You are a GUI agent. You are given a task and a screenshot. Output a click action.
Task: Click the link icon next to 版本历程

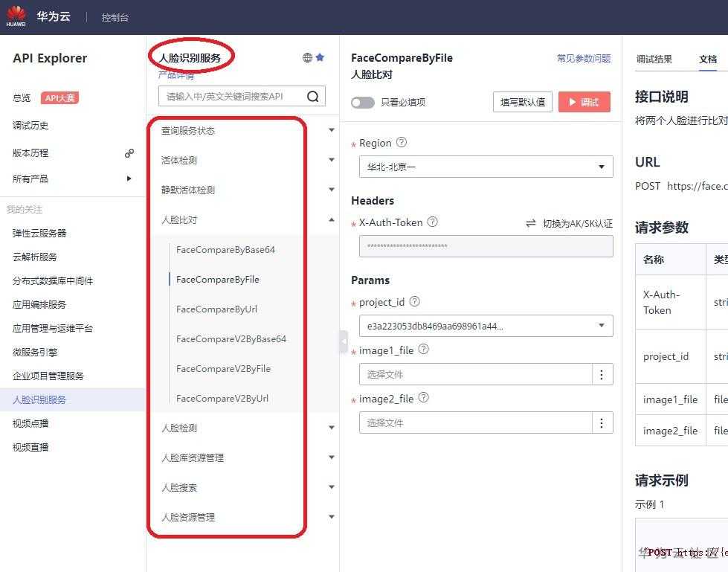coord(129,153)
